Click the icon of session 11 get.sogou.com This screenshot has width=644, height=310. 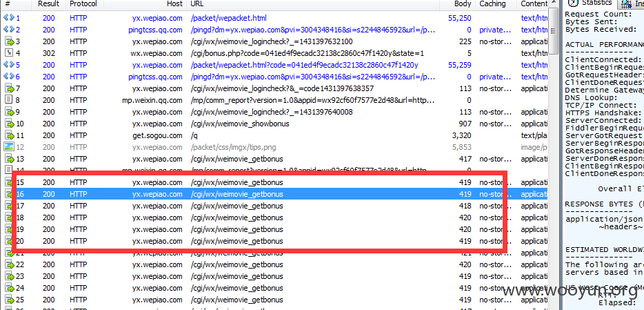pos(9,135)
